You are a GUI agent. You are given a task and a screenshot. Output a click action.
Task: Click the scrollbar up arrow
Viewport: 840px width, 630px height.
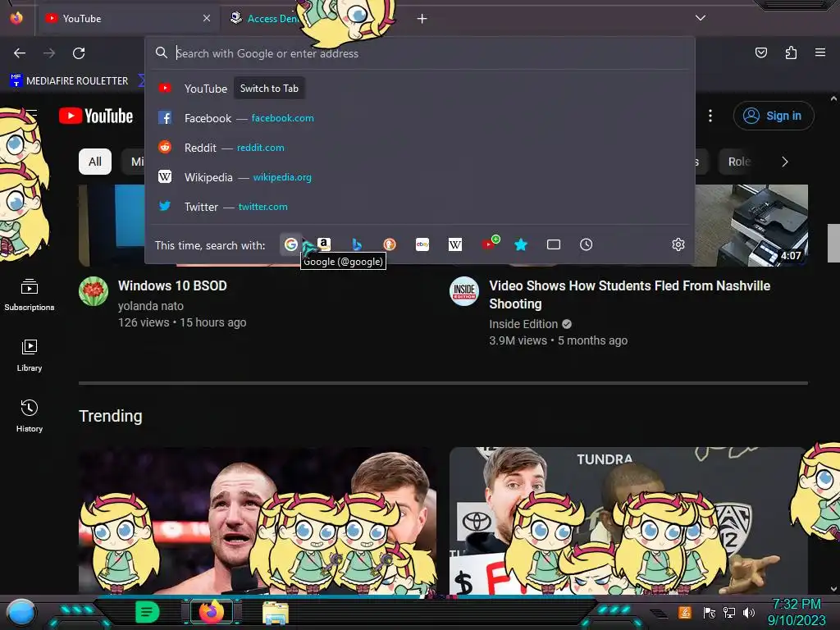pyautogui.click(x=833, y=98)
